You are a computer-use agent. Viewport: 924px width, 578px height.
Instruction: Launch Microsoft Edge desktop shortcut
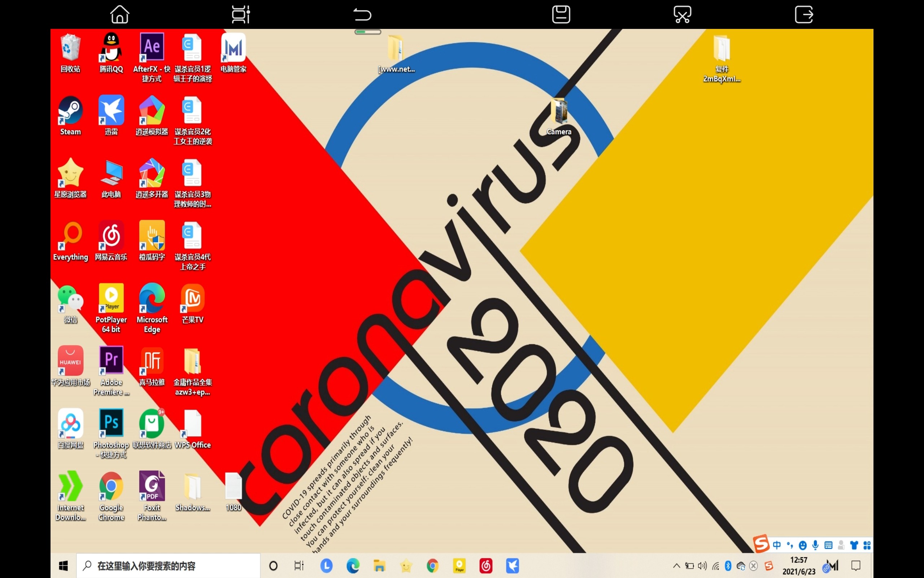pos(152,298)
